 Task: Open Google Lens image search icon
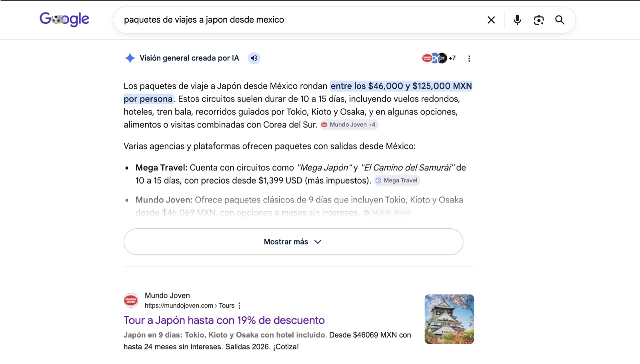coord(539,20)
